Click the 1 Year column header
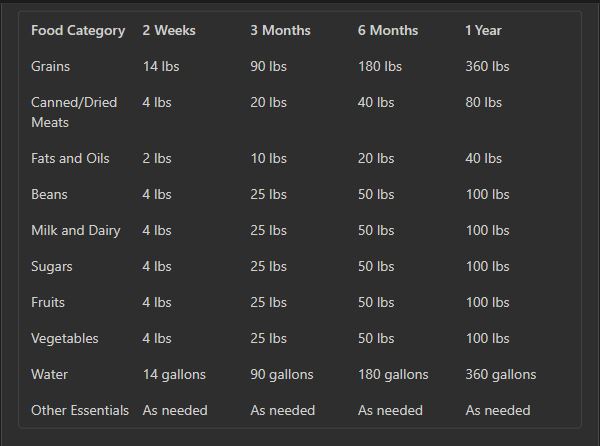This screenshot has width=600, height=446. (483, 30)
